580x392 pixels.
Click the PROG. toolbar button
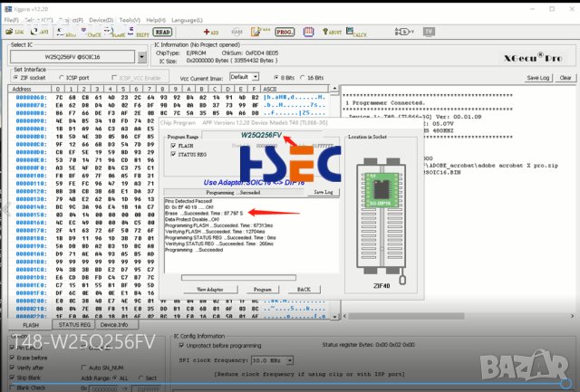pos(285,33)
